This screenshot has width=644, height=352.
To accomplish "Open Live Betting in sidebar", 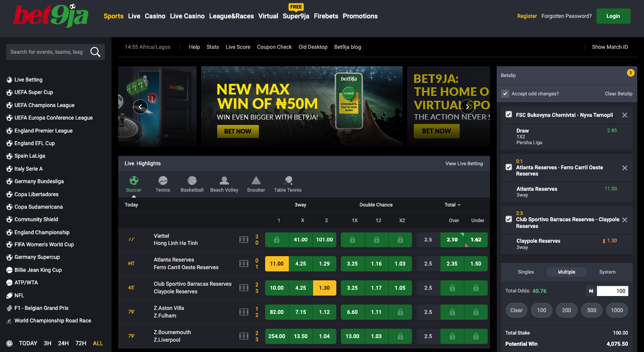I will click(x=28, y=80).
